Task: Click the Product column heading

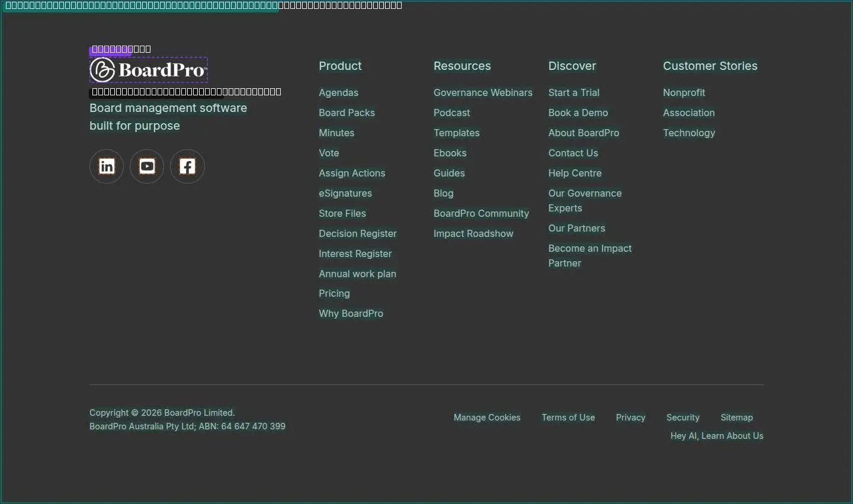Action: click(340, 66)
